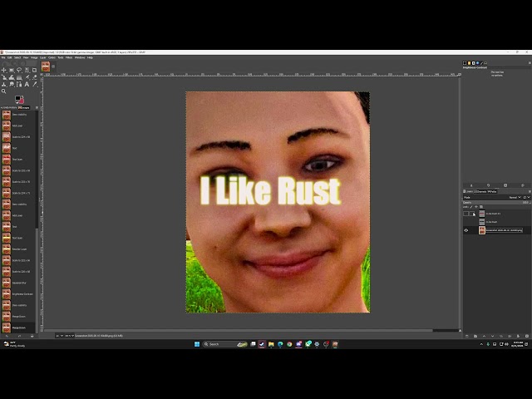Select the Paths tool

[19, 84]
